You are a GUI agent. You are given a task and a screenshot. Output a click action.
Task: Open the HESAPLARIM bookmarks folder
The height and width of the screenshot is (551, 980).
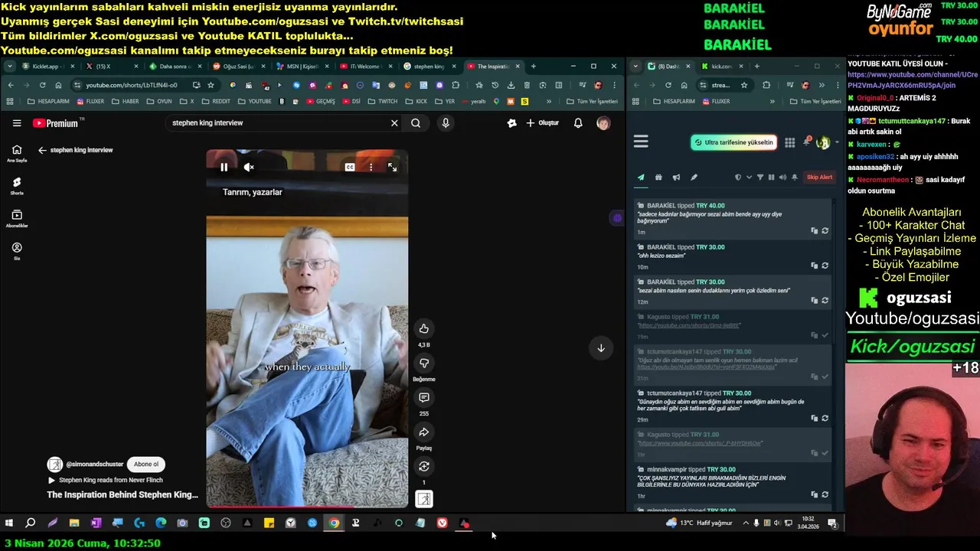[47, 101]
